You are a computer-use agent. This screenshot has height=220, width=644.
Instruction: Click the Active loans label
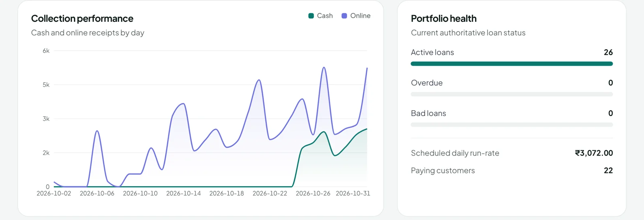tap(432, 52)
